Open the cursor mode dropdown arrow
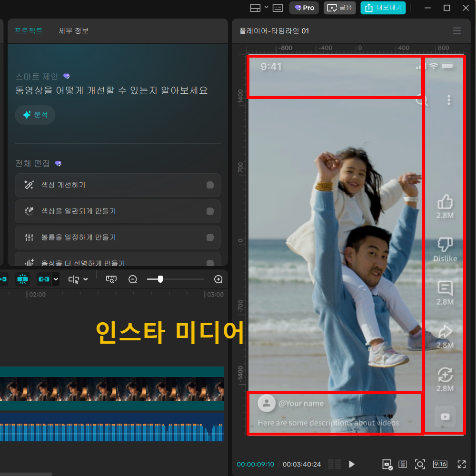Screen dimensions: 476x476 pyautogui.click(x=86, y=279)
